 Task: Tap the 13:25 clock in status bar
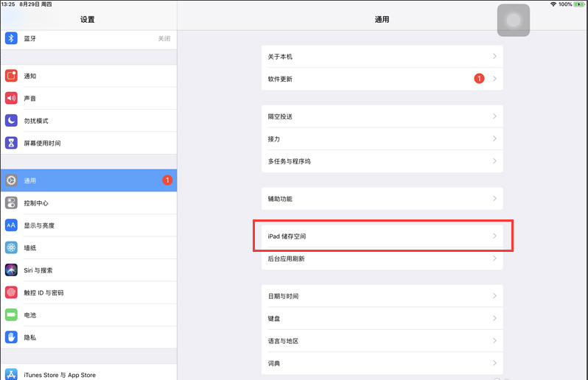click(x=8, y=4)
